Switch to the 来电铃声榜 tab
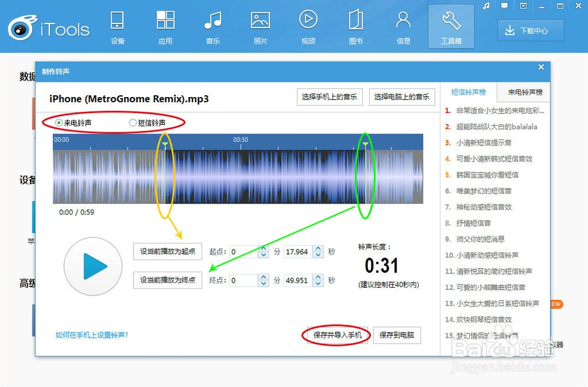The image size is (588, 387). pos(525,92)
